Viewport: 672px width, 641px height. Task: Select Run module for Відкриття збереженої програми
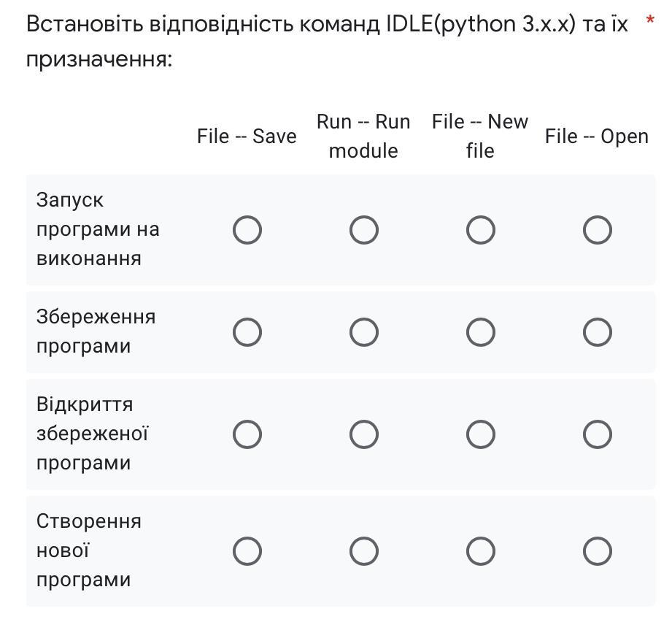point(364,435)
